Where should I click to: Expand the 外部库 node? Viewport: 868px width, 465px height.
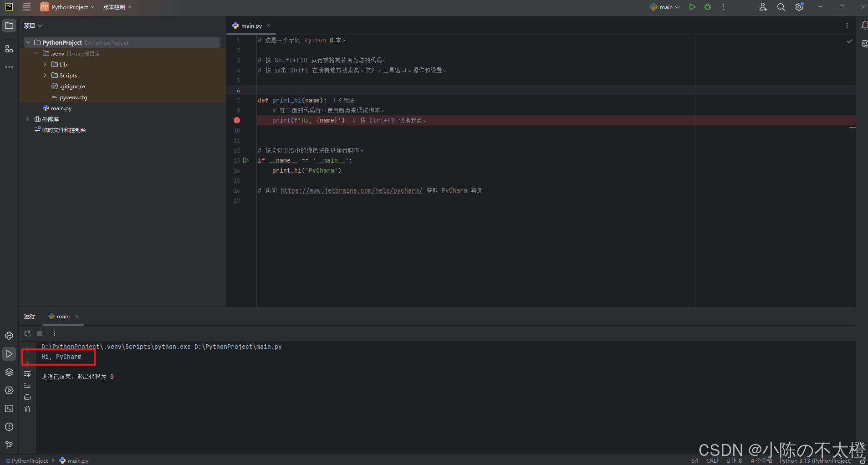pyautogui.click(x=28, y=119)
